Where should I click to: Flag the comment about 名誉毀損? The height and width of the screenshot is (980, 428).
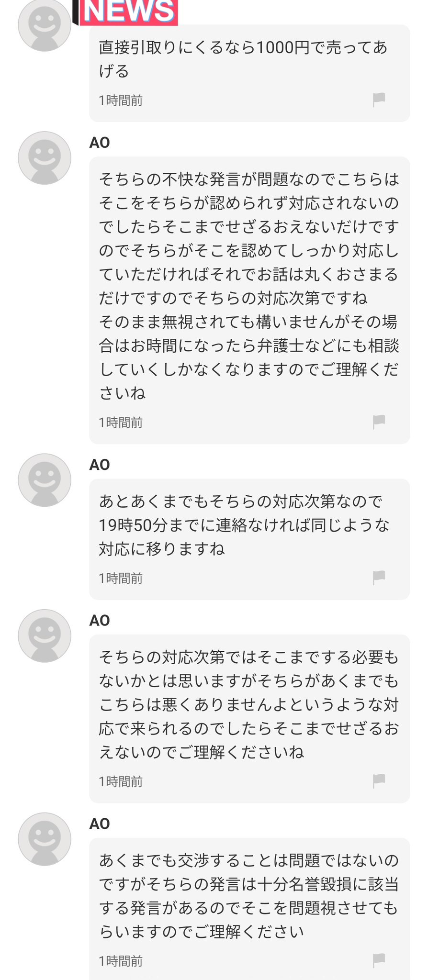[379, 960]
